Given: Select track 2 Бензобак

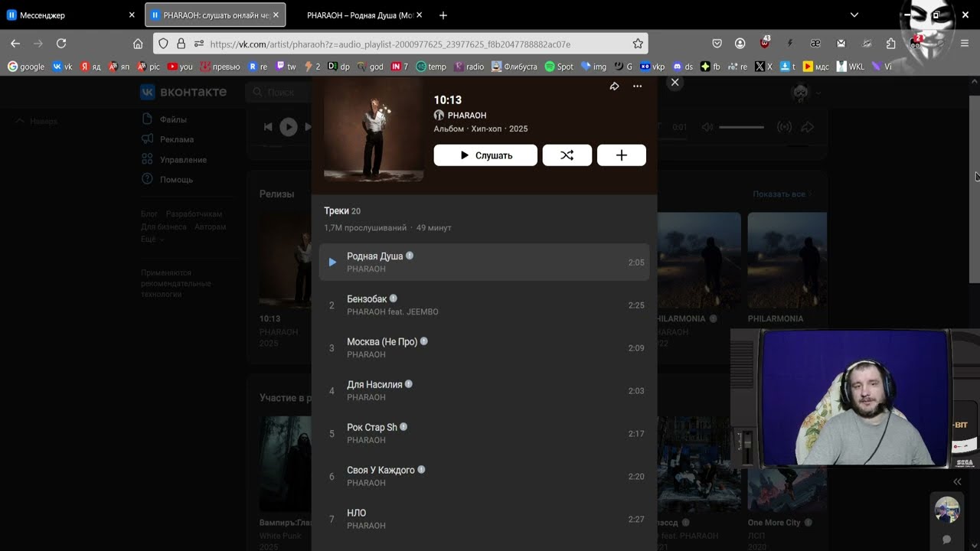Looking at the screenshot, I should [x=484, y=305].
